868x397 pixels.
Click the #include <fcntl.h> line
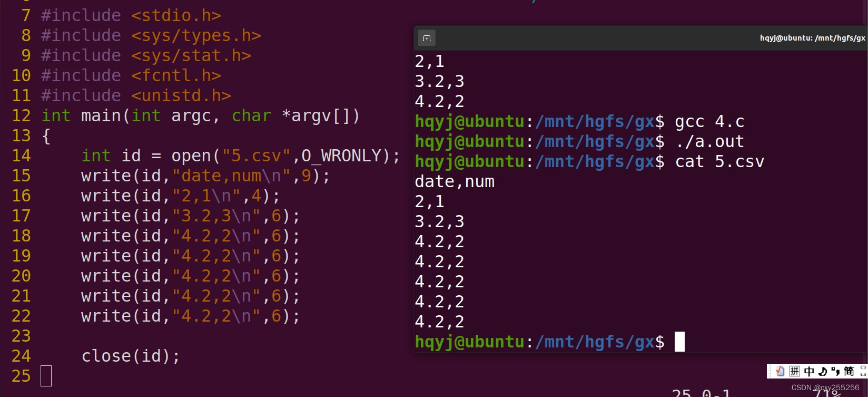coord(131,75)
